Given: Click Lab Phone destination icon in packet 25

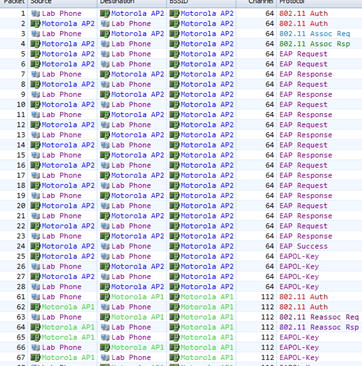Looking at the screenshot, I should pos(105,256).
